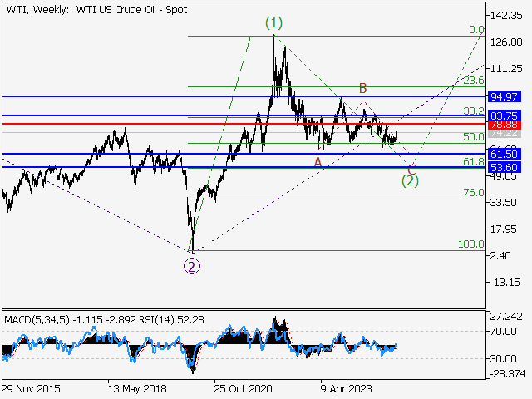Click the 23.6 Fibonacci level label
Screen dimensions: 532x399
click(x=473, y=81)
